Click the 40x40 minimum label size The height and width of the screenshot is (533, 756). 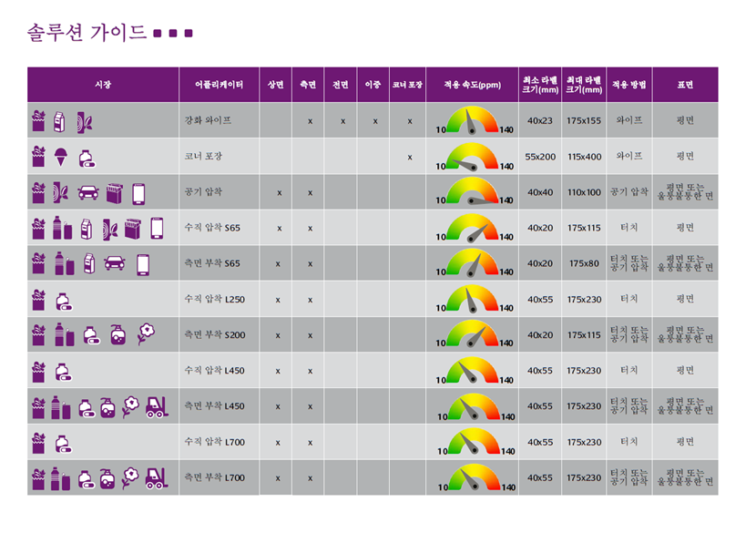tap(540, 192)
